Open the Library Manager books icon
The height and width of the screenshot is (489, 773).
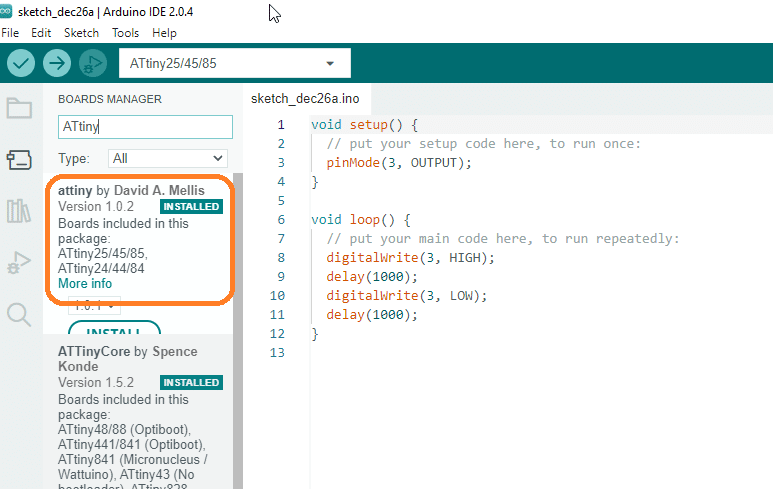pyautogui.click(x=19, y=211)
